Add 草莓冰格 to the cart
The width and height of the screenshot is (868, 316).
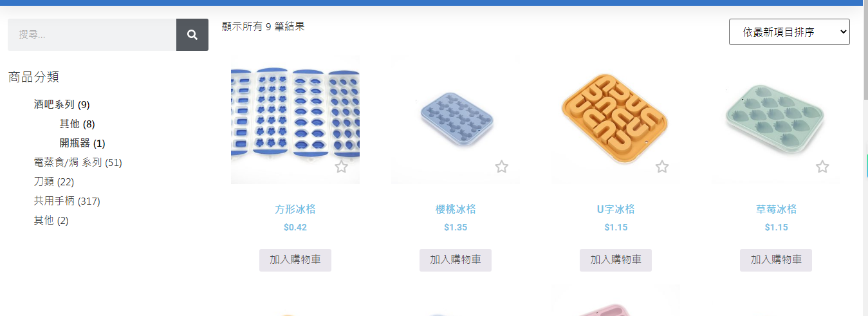pos(776,260)
